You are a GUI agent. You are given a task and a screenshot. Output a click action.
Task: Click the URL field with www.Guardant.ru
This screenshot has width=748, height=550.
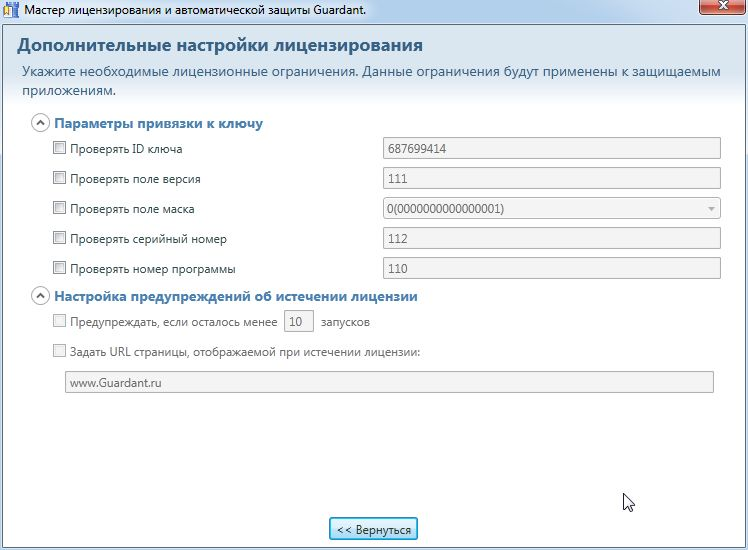click(388, 382)
